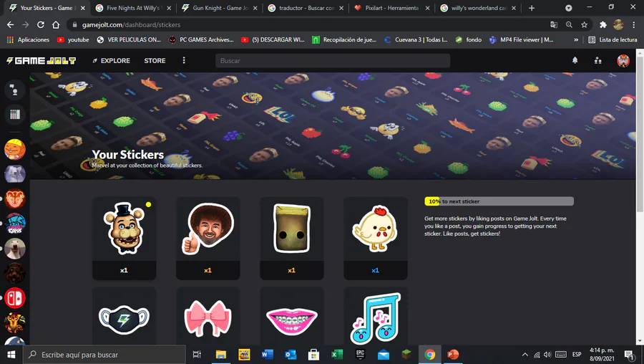Open the tab search dropdown arrow
Screen dimensions: 644x364
568,8
